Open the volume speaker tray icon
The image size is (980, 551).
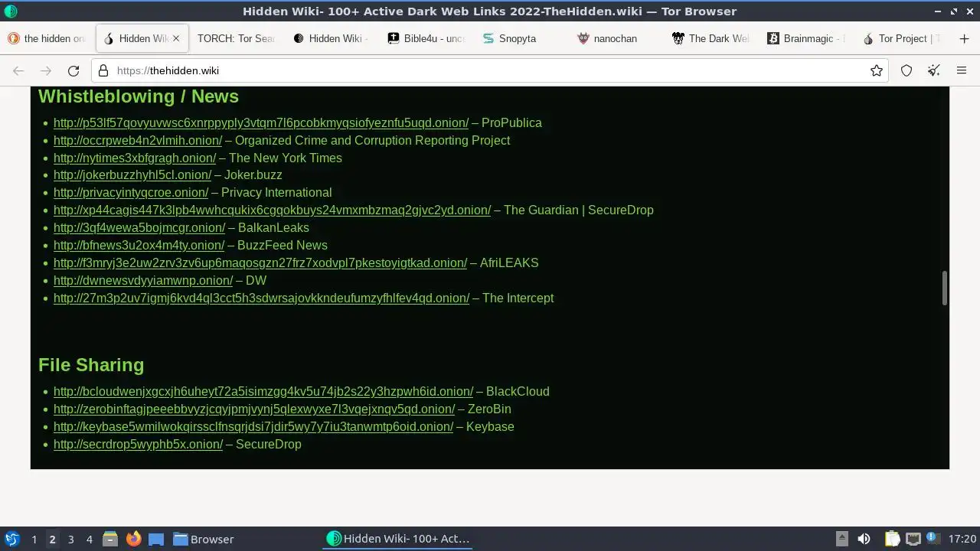click(x=864, y=539)
